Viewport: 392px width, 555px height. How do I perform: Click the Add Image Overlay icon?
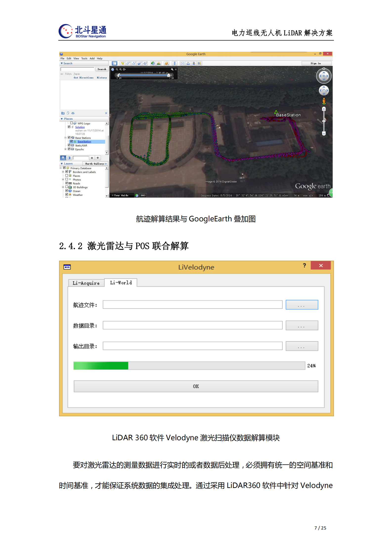[139, 63]
